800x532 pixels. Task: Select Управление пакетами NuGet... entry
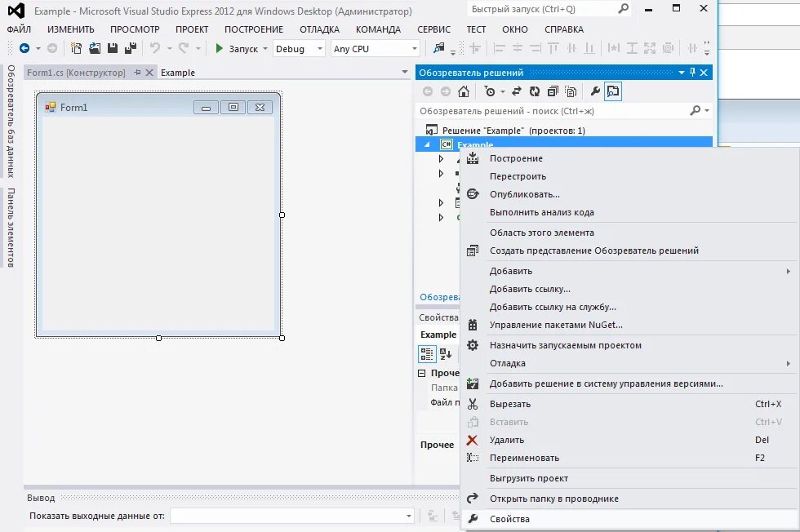(631, 325)
